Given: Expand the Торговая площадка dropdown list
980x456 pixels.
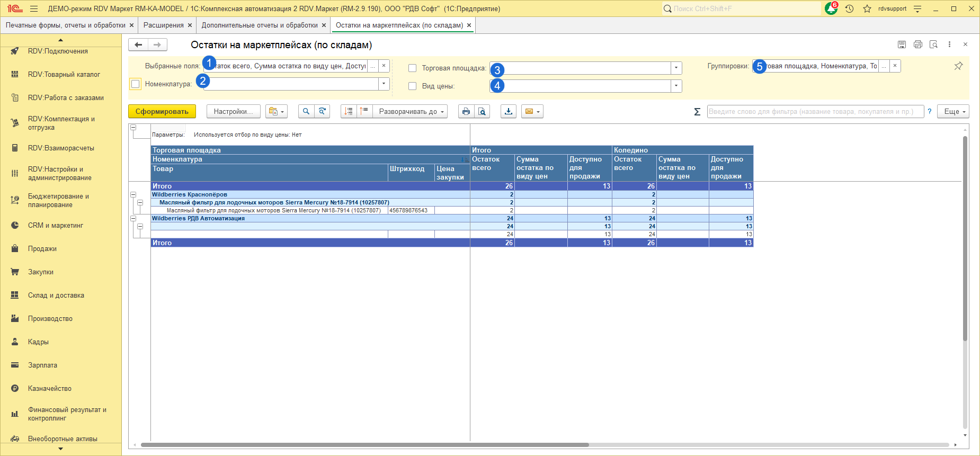Looking at the screenshot, I should click(x=676, y=68).
